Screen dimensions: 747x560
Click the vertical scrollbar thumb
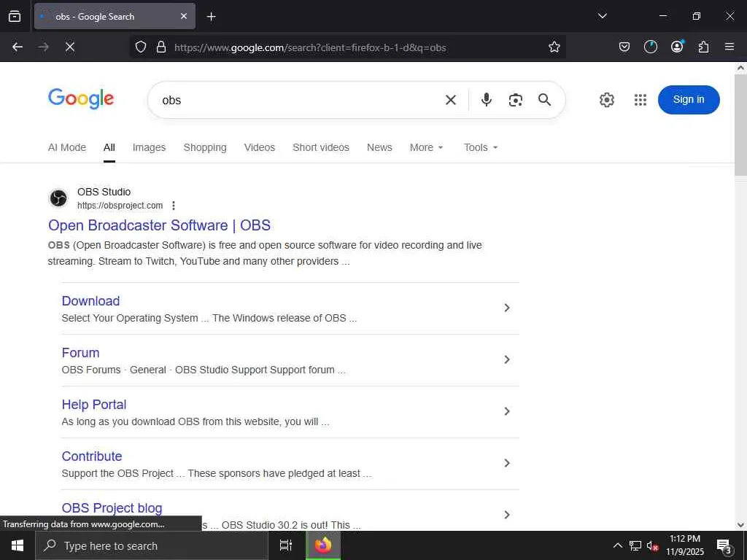(x=740, y=125)
